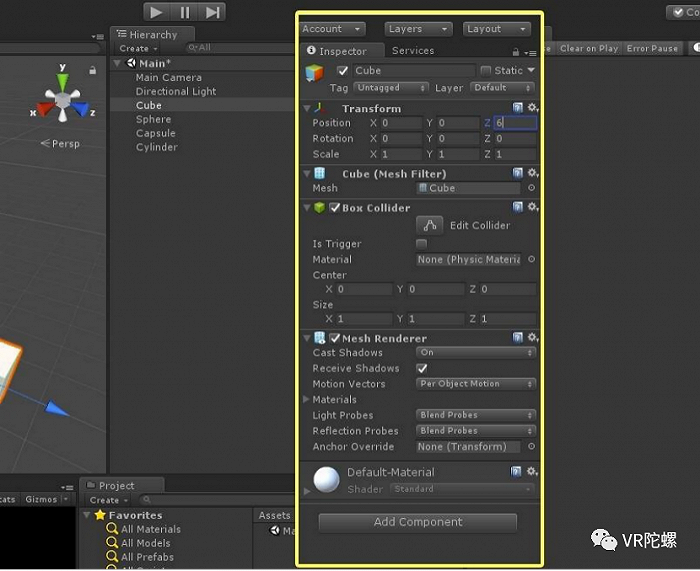Open the Tag Untagged dropdown

(391, 88)
